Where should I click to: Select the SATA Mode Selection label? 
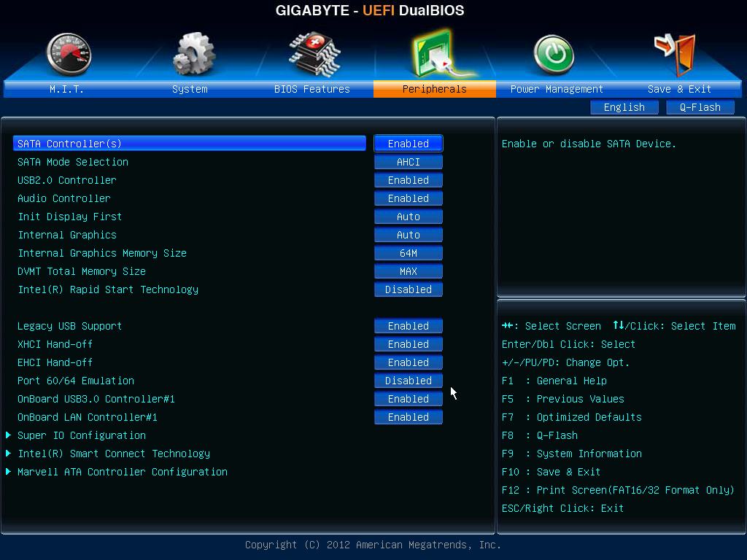point(73,162)
